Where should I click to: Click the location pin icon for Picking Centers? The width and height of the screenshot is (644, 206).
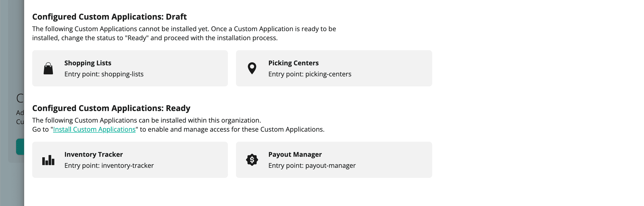252,68
